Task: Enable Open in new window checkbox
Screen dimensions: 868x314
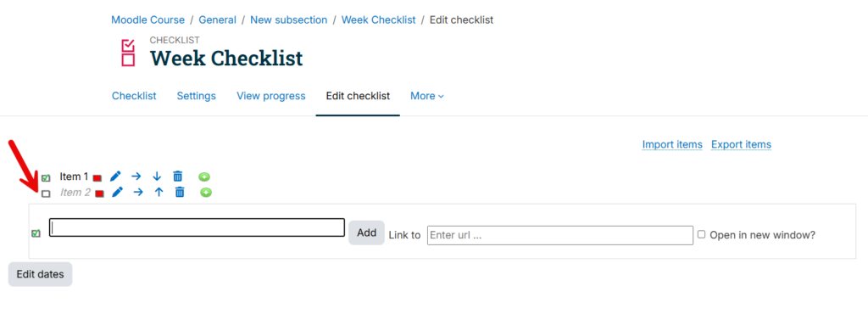Action: 701,234
